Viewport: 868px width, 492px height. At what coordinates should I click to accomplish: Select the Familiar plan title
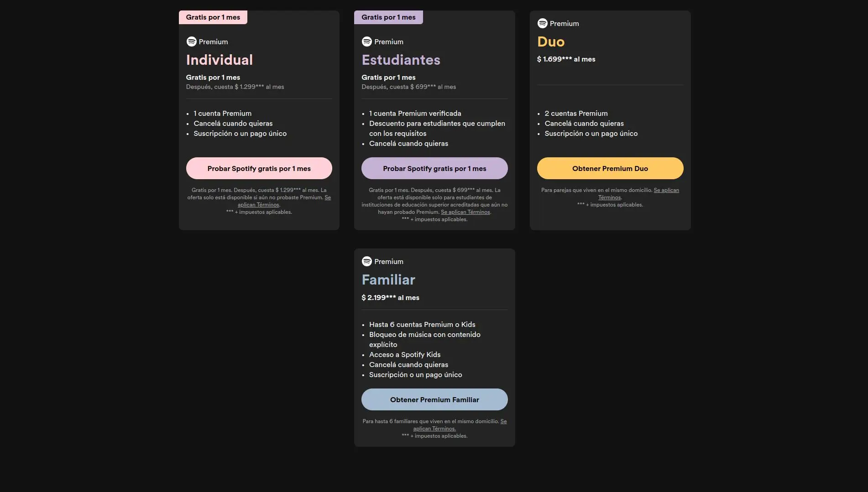(388, 280)
